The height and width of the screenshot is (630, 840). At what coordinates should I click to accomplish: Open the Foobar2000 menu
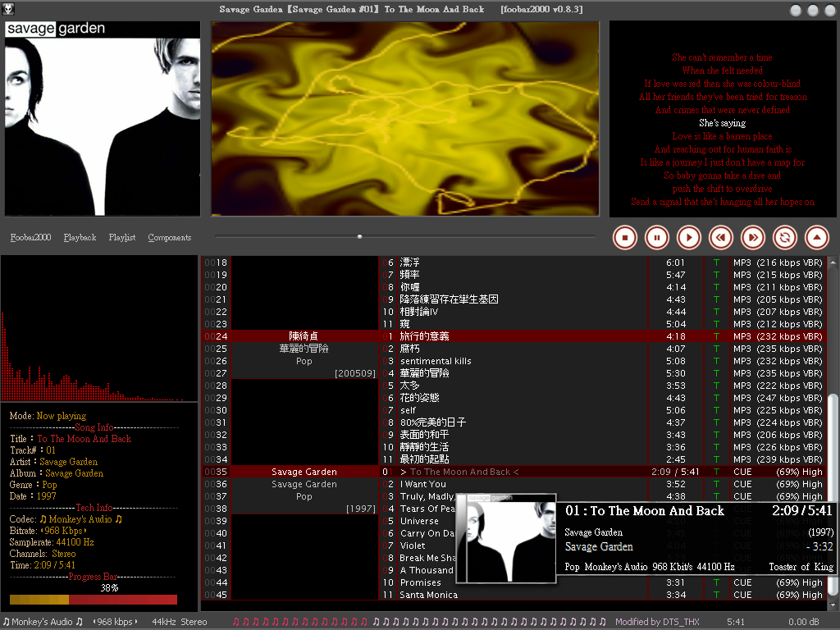[30, 237]
